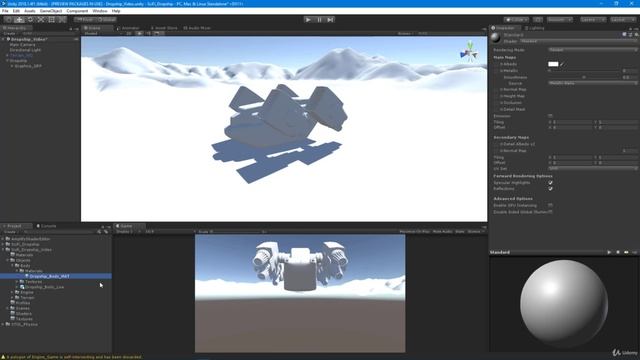Open the Layers dropdown

pos(593,20)
